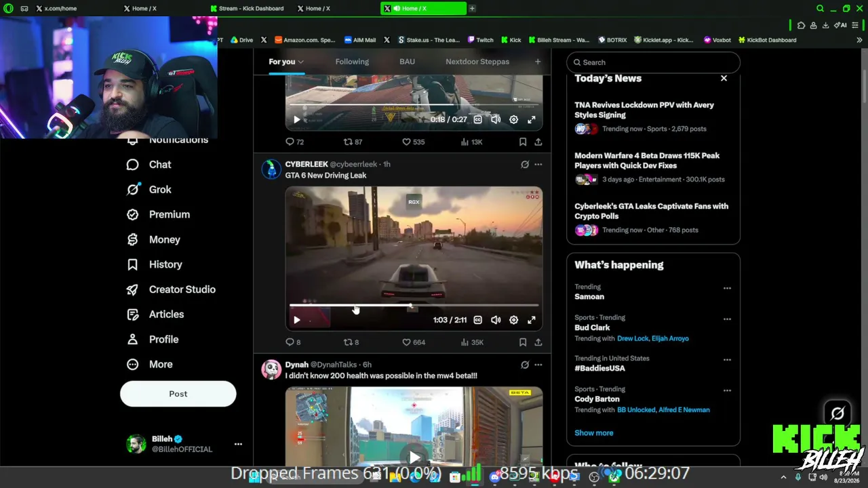Bookmark the CYBERLEEK GTA 6 post
The image size is (868, 488).
[x=523, y=342]
